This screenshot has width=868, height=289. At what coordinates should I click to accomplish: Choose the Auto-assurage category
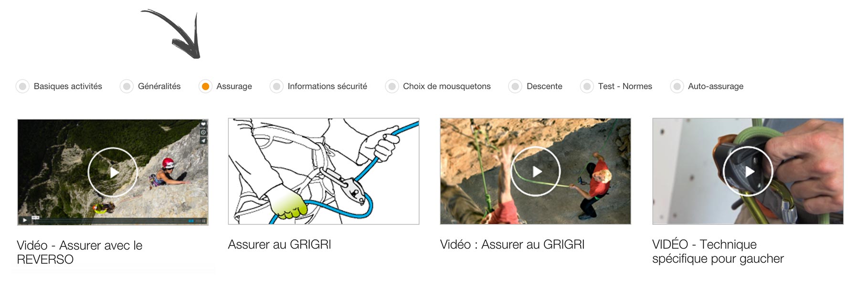click(x=677, y=86)
